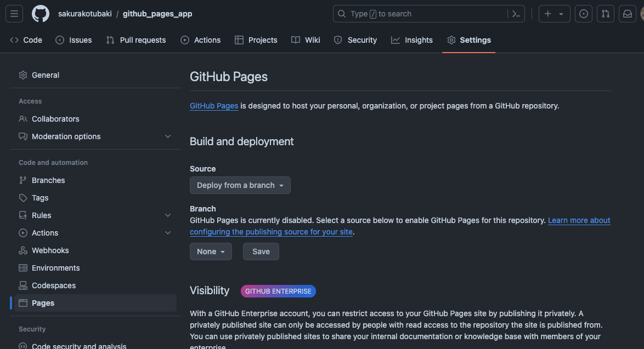Open the hamburger navigation menu
Image resolution: width=644 pixels, height=349 pixels.
click(x=14, y=14)
